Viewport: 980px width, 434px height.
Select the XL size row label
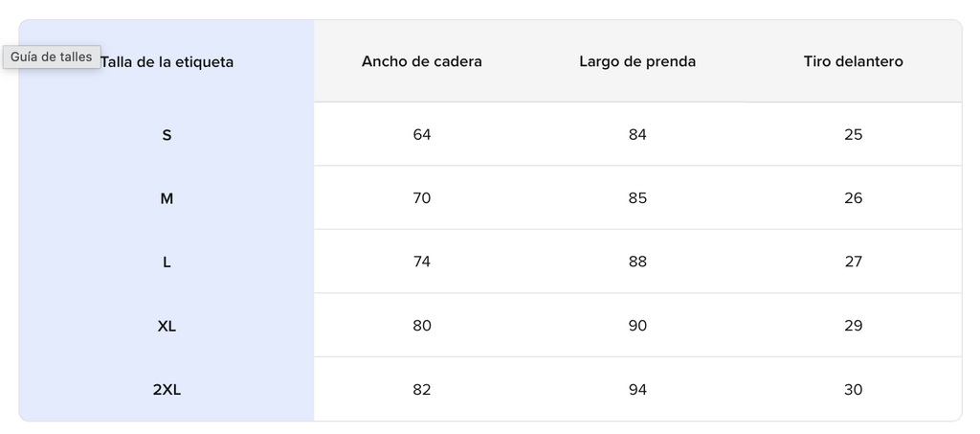167,327
